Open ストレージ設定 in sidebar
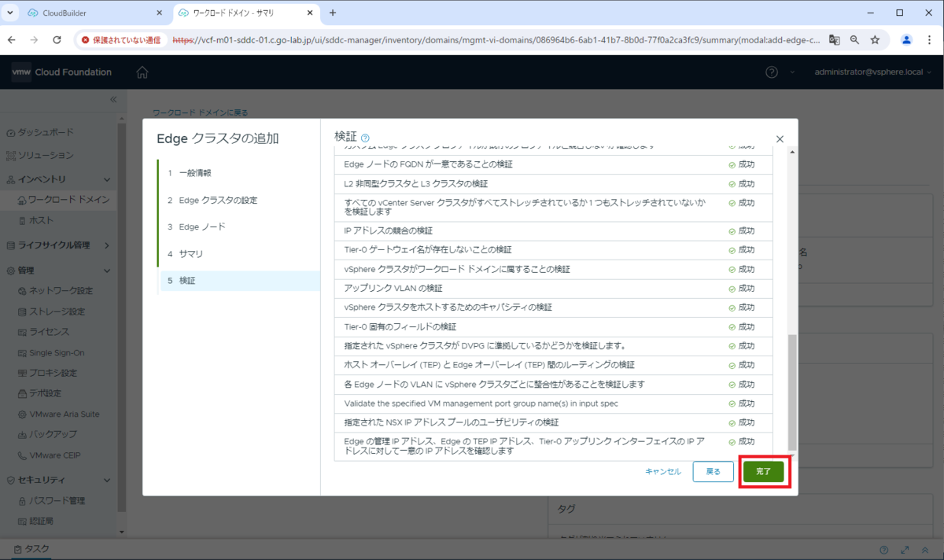The height and width of the screenshot is (560, 944). pyautogui.click(x=58, y=311)
